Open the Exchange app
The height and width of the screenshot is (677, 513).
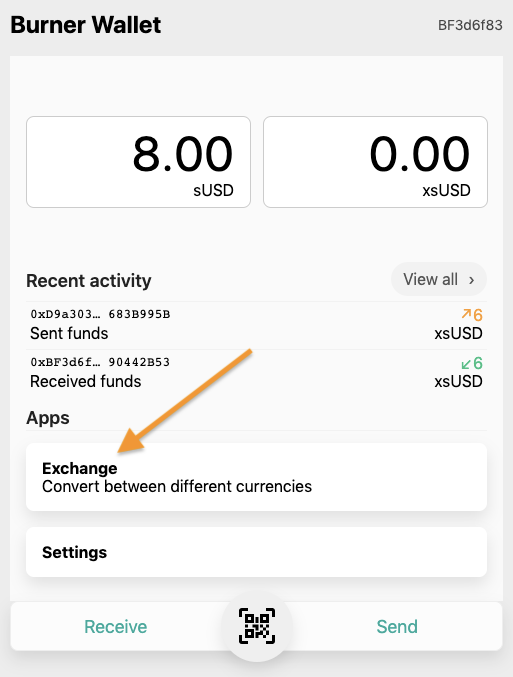pyautogui.click(x=256, y=477)
